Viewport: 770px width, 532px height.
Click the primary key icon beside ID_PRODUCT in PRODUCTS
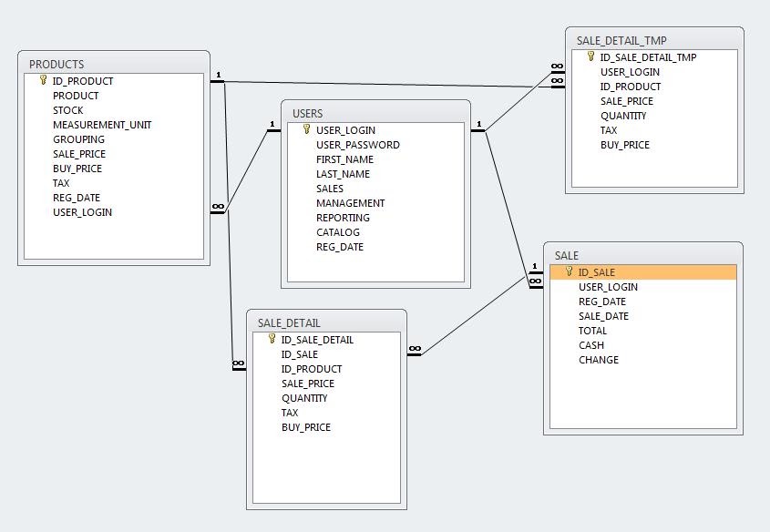pos(43,80)
